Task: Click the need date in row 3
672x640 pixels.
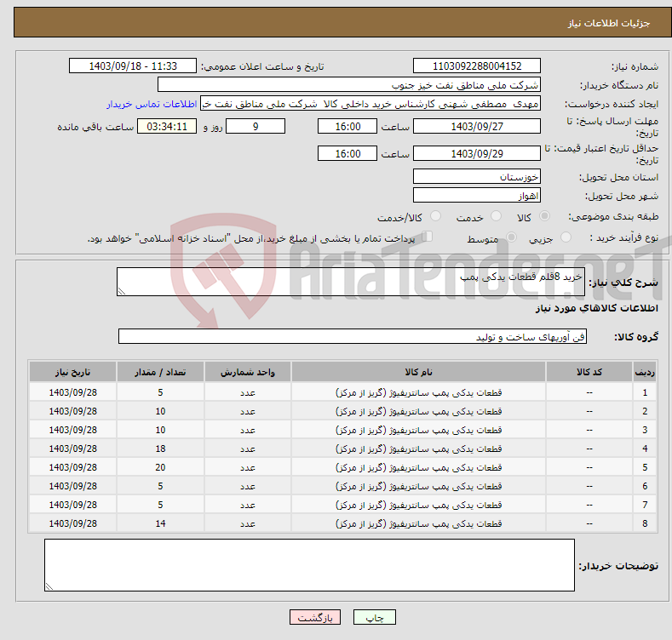Action: point(73,430)
